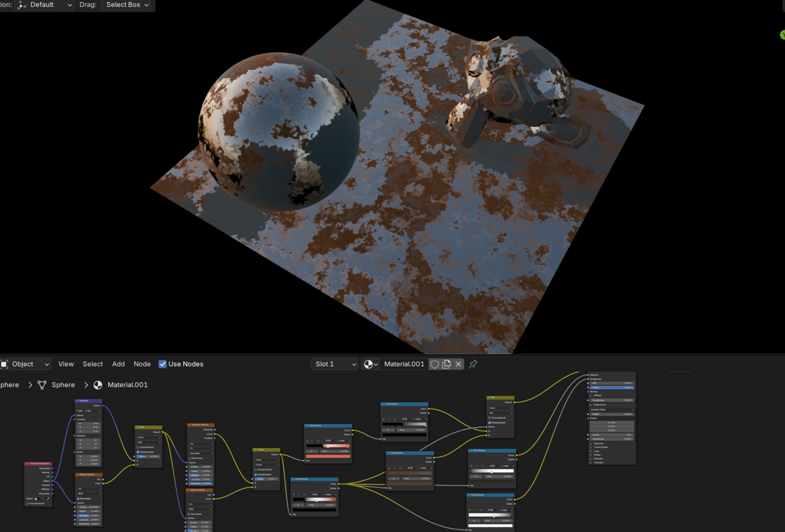The image size is (785, 532).
Task: Click the fake user shield icon
Action: pos(434,364)
